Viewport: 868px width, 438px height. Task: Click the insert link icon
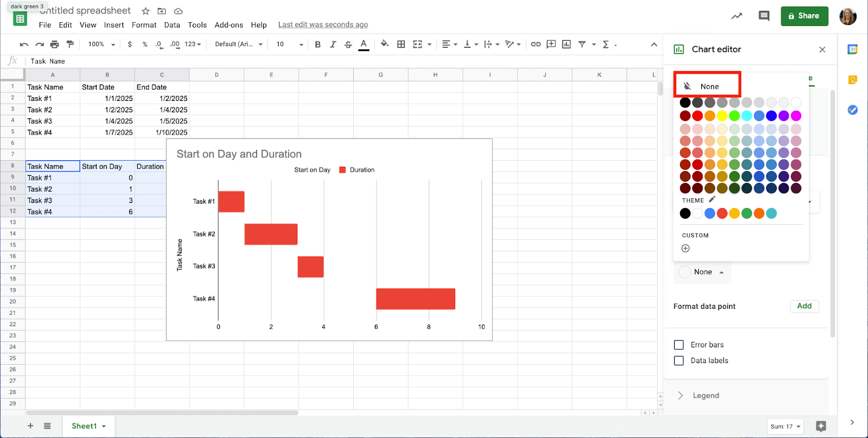(535, 45)
